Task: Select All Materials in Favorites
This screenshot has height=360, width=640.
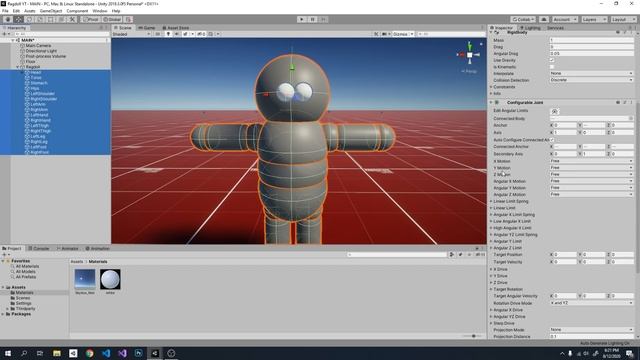Action: pos(27,266)
